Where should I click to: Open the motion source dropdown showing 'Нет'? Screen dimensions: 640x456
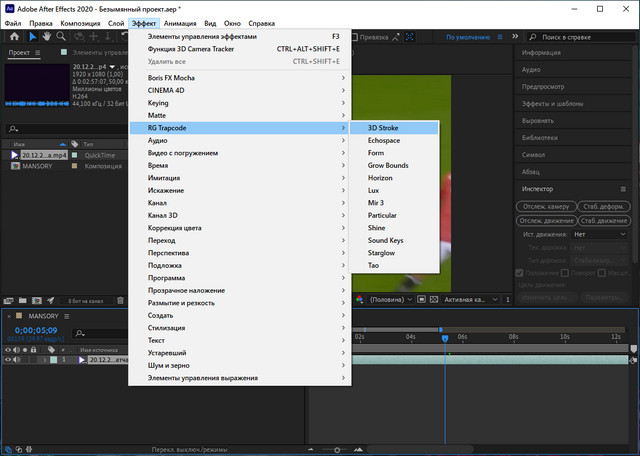click(599, 234)
